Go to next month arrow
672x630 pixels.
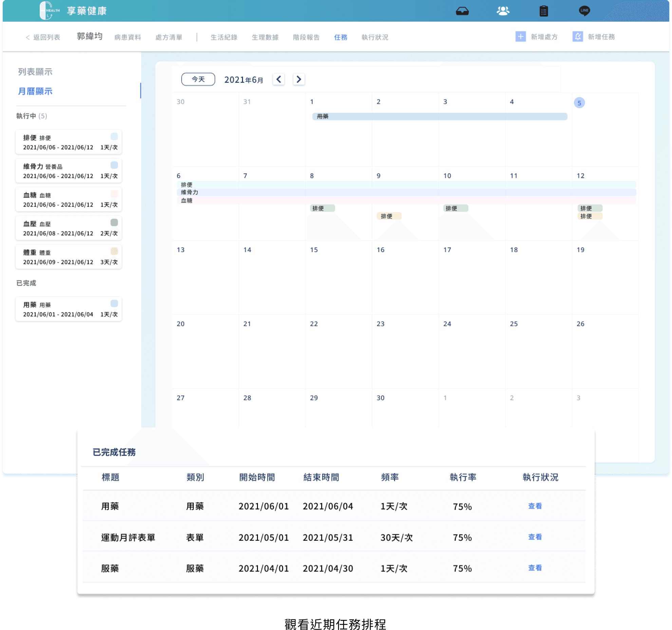pos(299,79)
